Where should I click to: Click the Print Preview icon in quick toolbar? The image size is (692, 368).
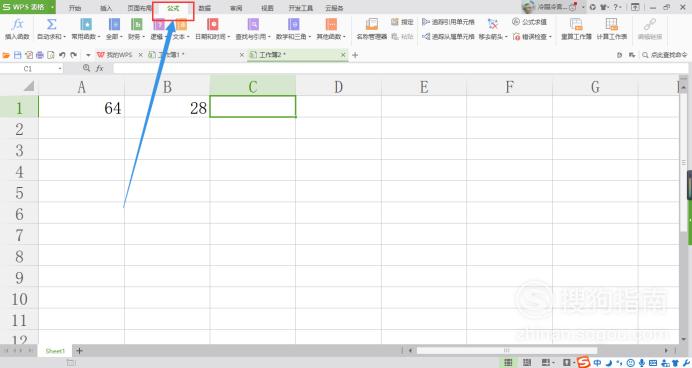point(51,55)
